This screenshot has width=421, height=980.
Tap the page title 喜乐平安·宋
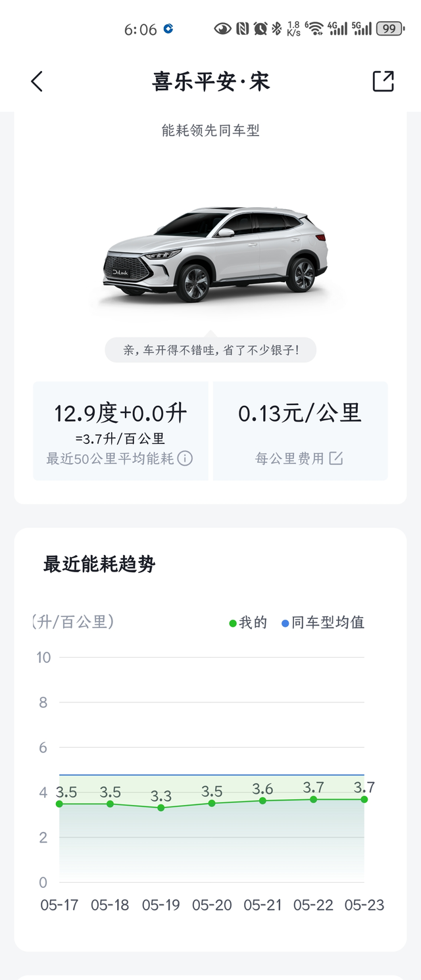(x=210, y=82)
